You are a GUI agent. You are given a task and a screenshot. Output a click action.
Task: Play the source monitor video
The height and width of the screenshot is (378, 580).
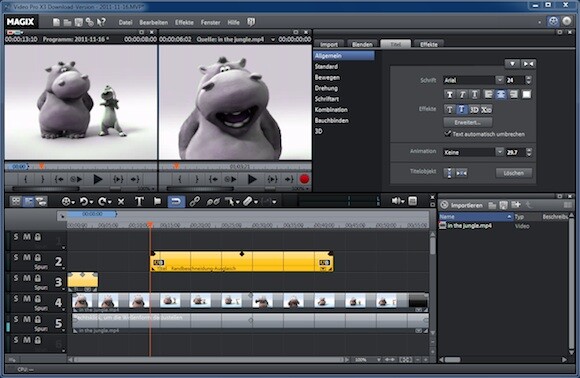[252, 179]
